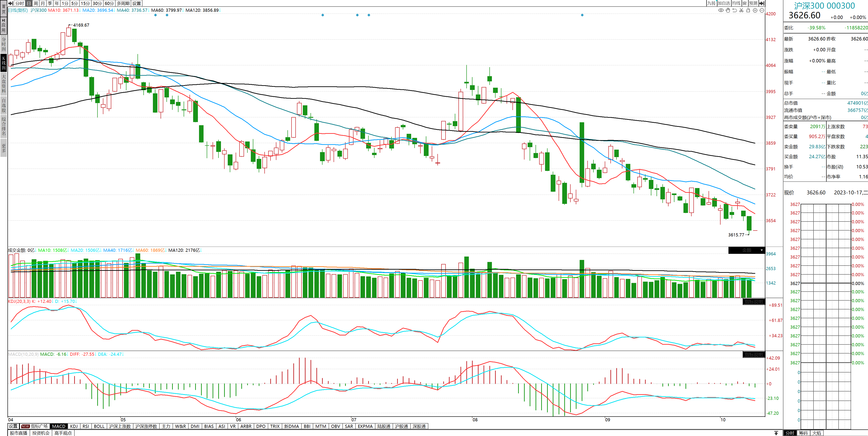This screenshot has height=436, width=868.
Task: Open the 股市直播 link at bottom
Action: (19, 433)
